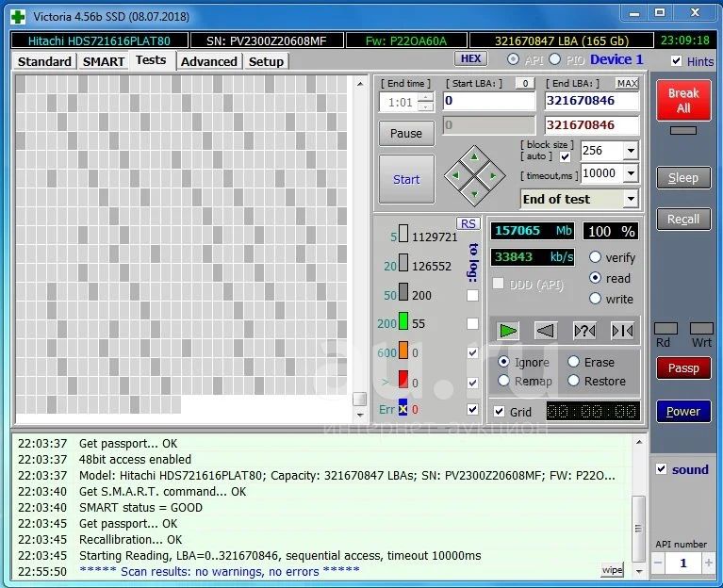Click the End time spinner up arrow
The image size is (723, 588).
[x=426, y=98]
